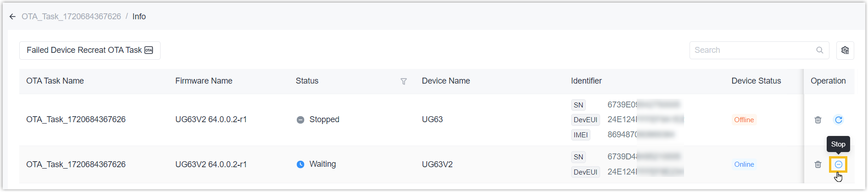Delete the UG63 device task row

coord(818,120)
